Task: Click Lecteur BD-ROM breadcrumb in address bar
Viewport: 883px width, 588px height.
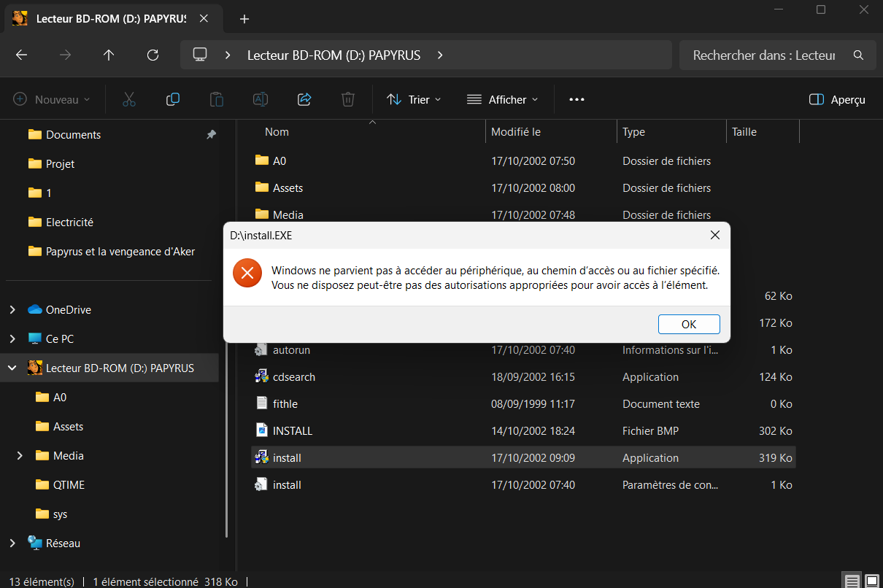Action: 334,55
